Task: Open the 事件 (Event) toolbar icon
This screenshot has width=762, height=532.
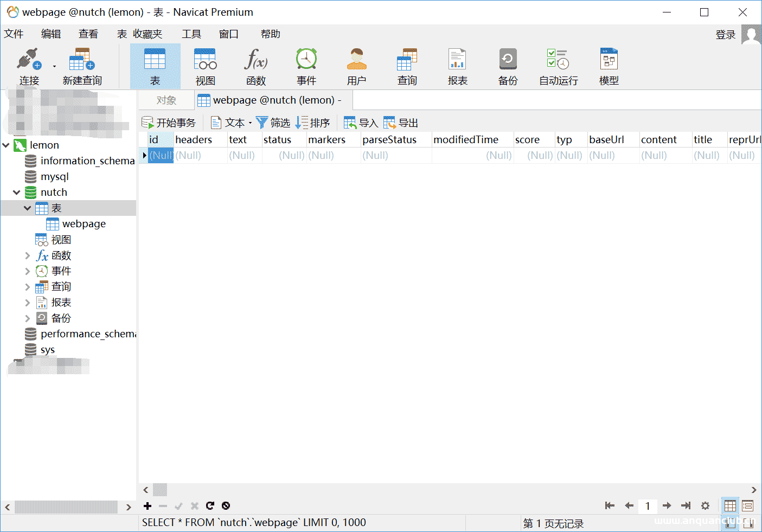Action: 306,66
